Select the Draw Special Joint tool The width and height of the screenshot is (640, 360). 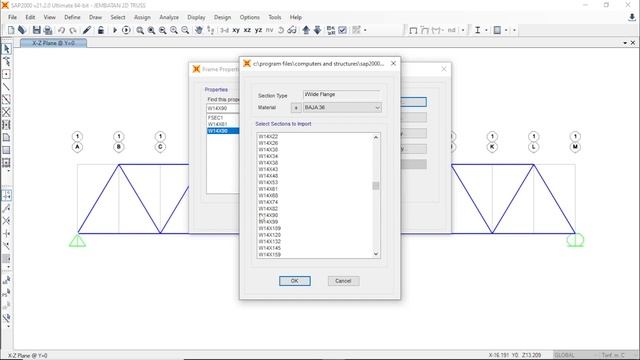(x=7, y=74)
